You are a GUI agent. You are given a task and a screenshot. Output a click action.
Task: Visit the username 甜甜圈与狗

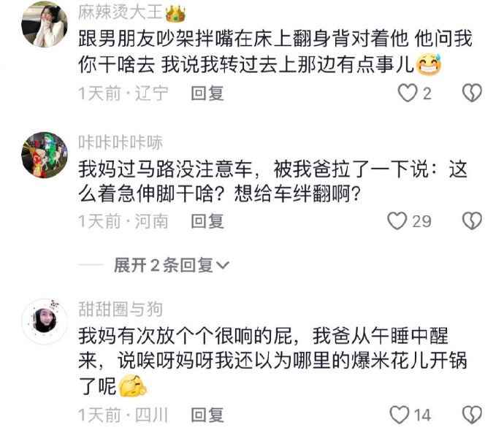121,309
